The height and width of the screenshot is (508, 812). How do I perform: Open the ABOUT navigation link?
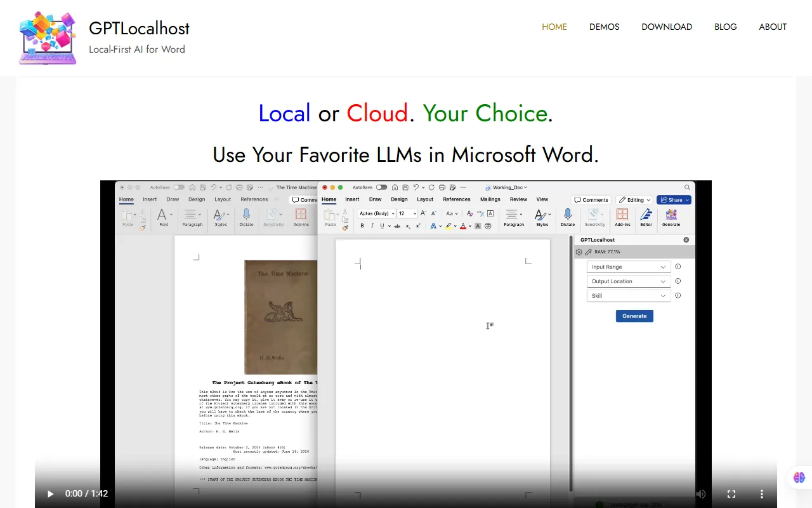pos(773,27)
